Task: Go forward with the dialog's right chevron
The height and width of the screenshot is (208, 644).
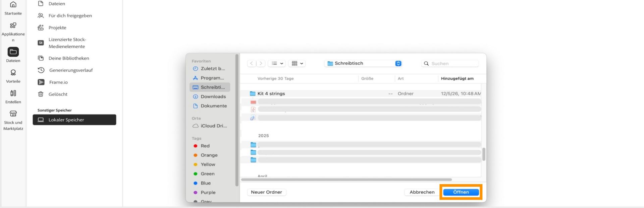Action: click(261, 63)
